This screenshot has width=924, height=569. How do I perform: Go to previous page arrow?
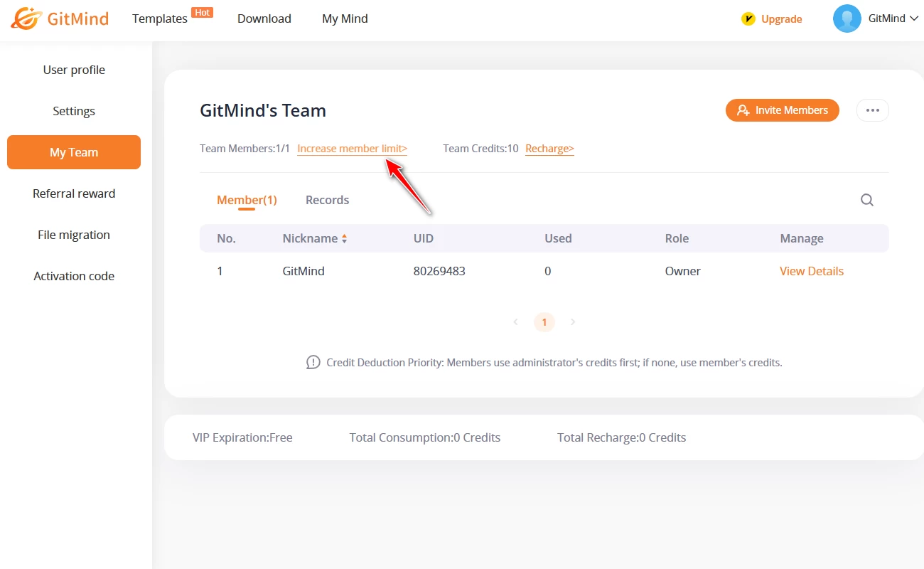click(516, 322)
